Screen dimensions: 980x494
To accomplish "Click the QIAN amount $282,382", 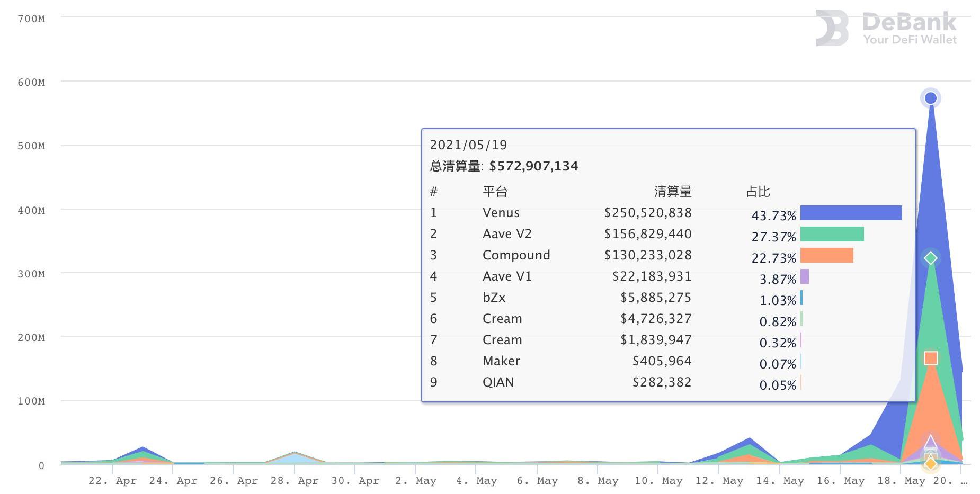I will tap(662, 382).
